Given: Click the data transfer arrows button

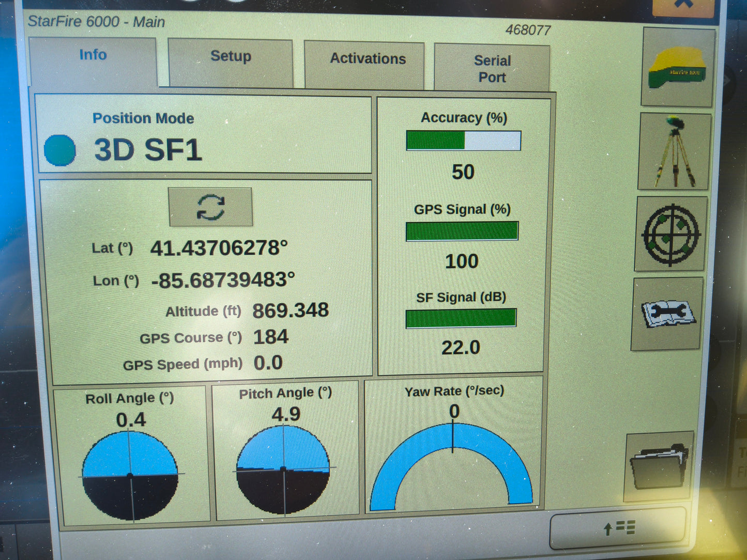Looking at the screenshot, I should [x=618, y=528].
